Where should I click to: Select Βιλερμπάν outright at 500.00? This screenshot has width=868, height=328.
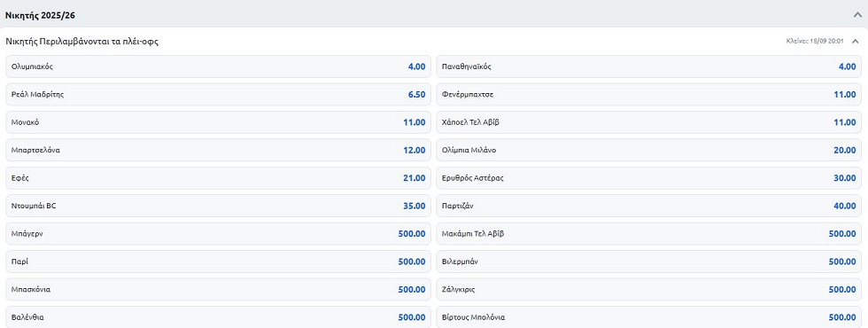tap(648, 262)
